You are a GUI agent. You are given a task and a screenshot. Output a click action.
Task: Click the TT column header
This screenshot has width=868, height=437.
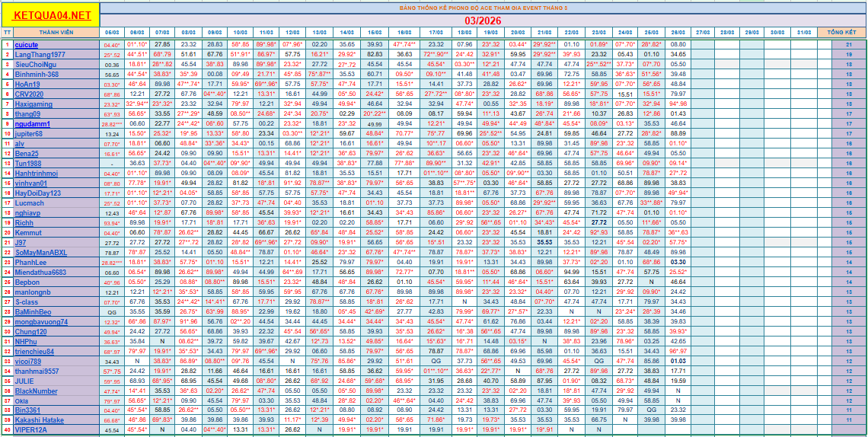[7, 33]
